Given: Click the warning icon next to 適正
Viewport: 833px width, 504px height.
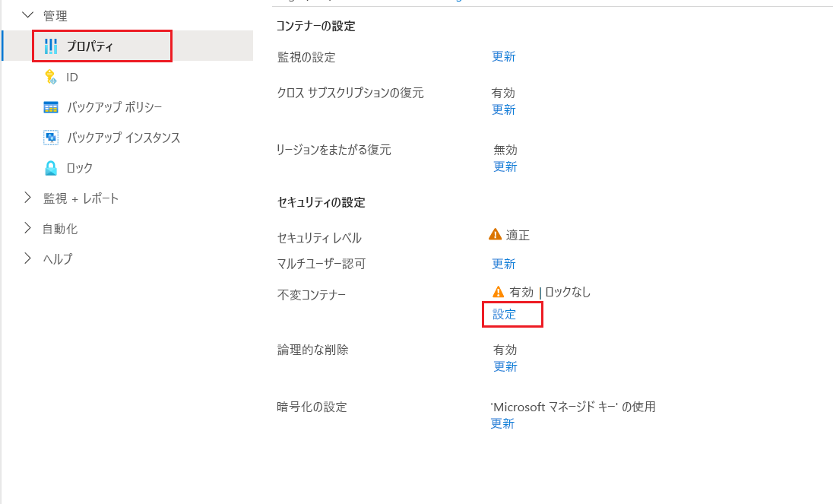Looking at the screenshot, I should click(x=495, y=234).
